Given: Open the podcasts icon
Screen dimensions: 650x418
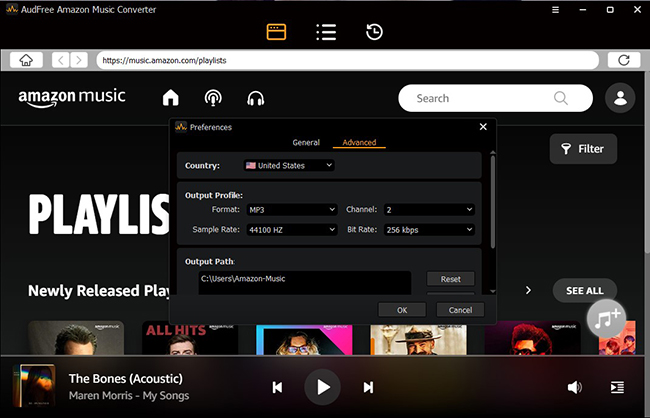Looking at the screenshot, I should pos(213,98).
